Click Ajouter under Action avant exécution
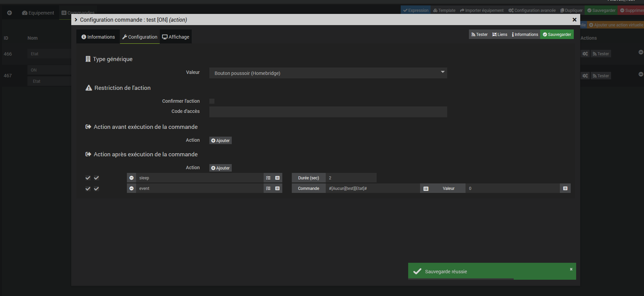The image size is (644, 296). click(x=221, y=141)
